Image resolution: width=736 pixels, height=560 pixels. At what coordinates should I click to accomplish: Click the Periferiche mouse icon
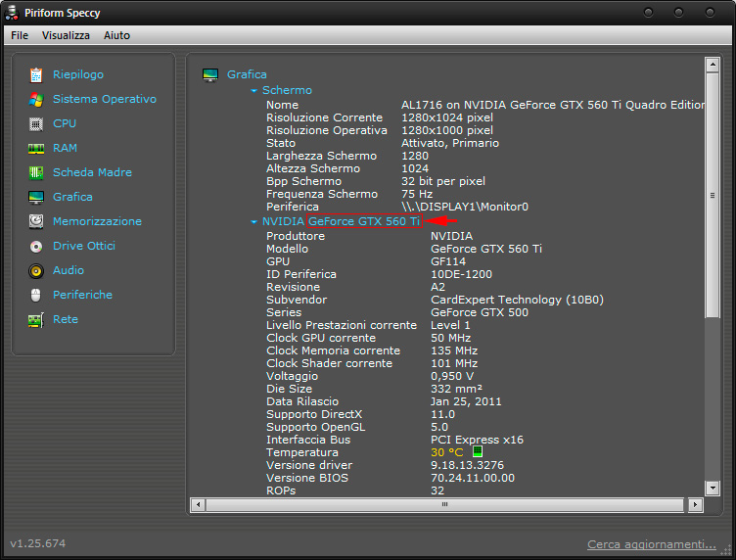click(36, 295)
